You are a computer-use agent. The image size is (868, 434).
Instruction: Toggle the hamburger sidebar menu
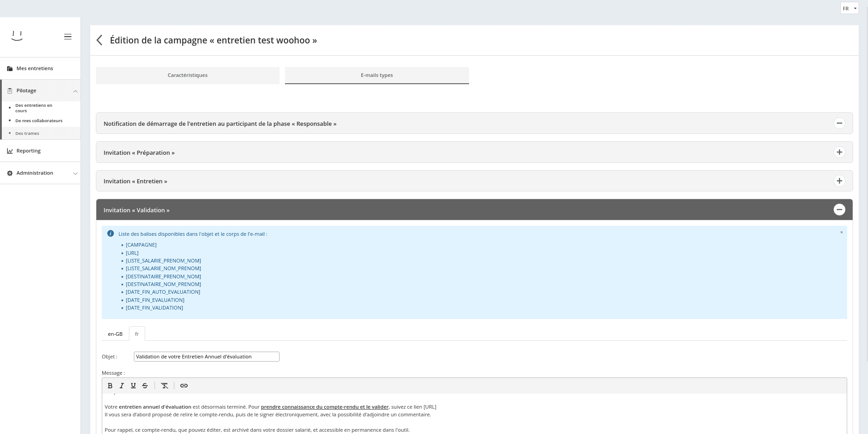pos(68,37)
